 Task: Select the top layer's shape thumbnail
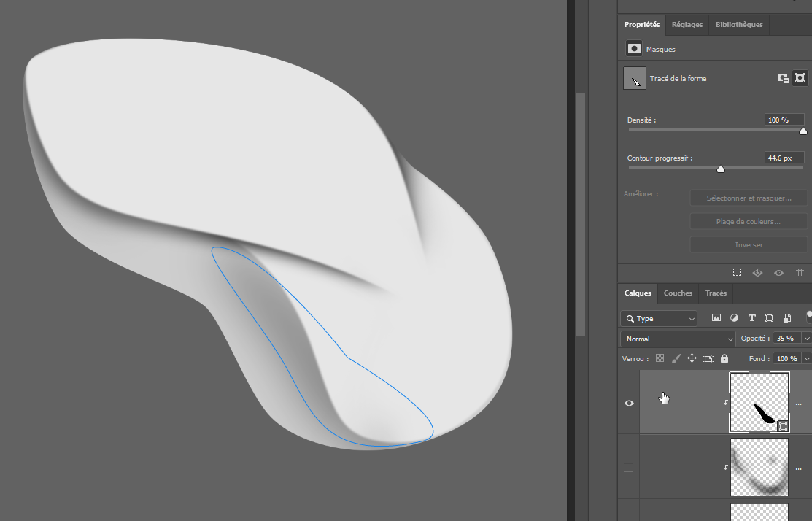pos(759,403)
